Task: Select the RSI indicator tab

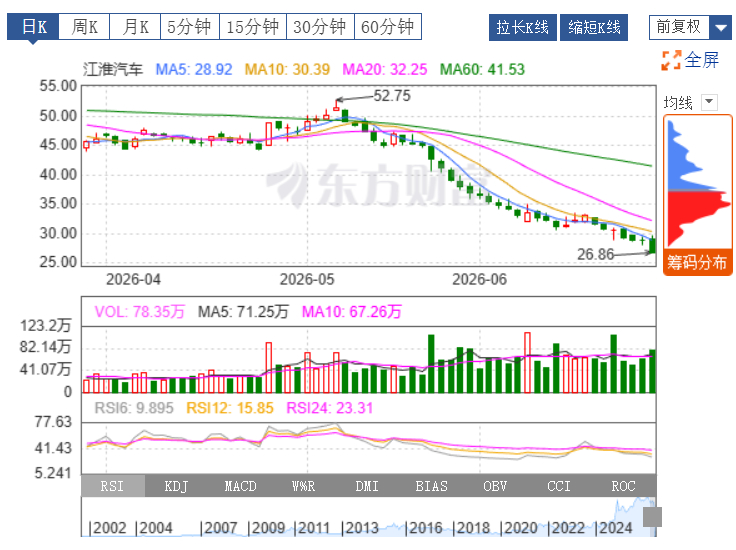Action: pyautogui.click(x=112, y=486)
